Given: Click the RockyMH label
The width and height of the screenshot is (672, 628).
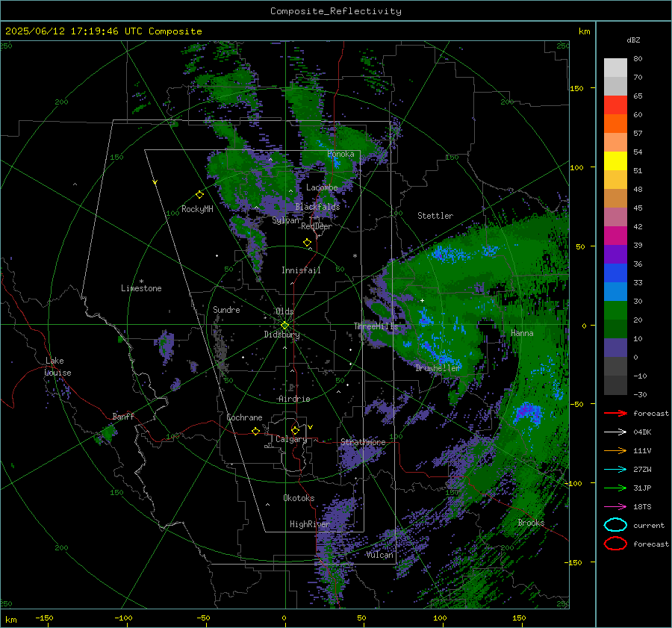Looking at the screenshot, I should point(197,209).
